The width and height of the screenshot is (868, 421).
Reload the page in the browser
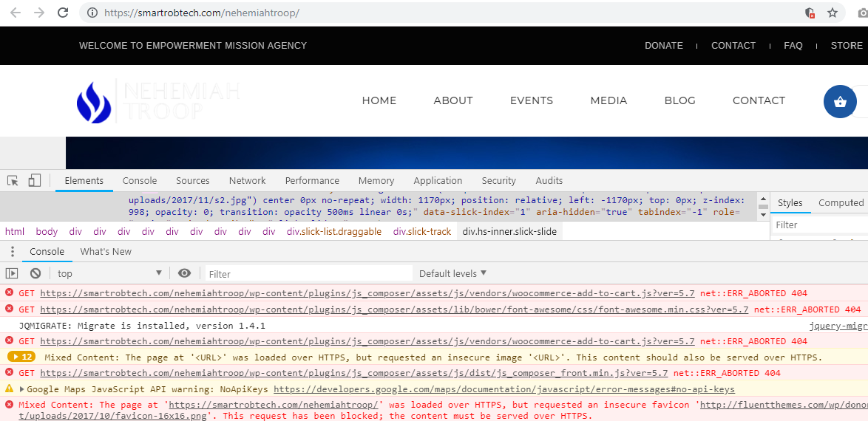tap(63, 13)
